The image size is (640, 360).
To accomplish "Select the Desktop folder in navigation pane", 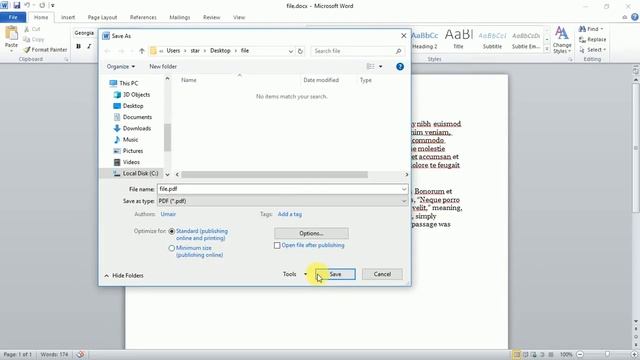I will tap(128, 106).
